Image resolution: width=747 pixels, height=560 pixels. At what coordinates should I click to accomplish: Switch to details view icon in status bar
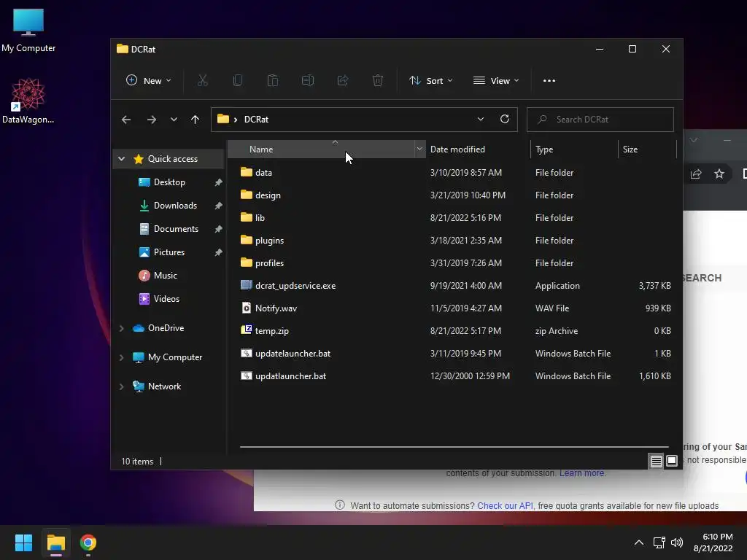point(656,461)
